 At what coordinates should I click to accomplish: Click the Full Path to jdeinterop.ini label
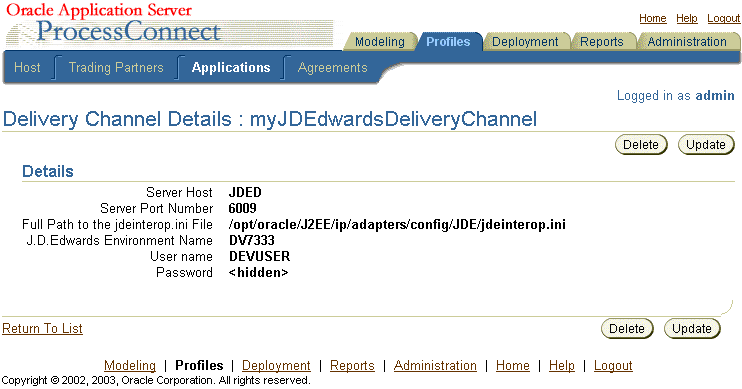(117, 225)
